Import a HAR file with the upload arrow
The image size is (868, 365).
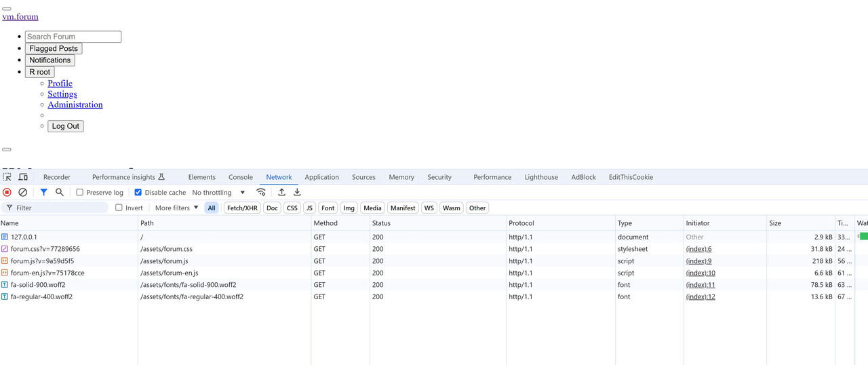click(x=282, y=193)
